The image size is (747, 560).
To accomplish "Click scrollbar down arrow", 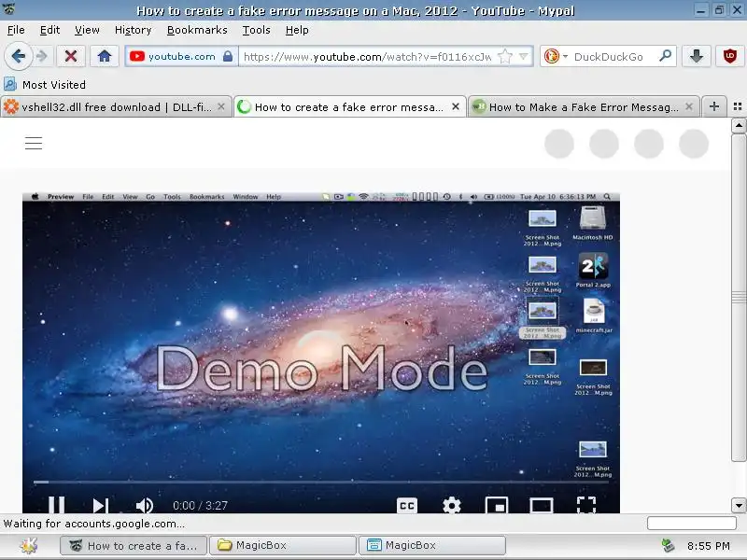I will 739,505.
